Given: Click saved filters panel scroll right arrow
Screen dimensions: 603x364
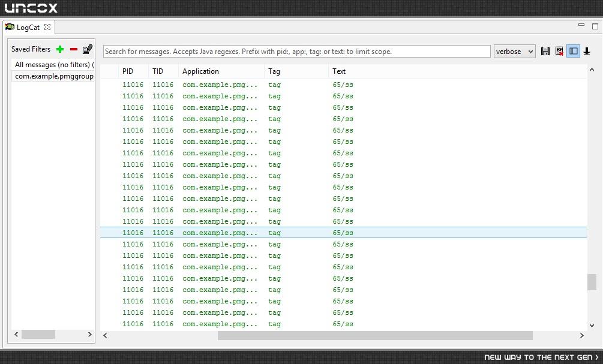Looking at the screenshot, I should point(89,335).
